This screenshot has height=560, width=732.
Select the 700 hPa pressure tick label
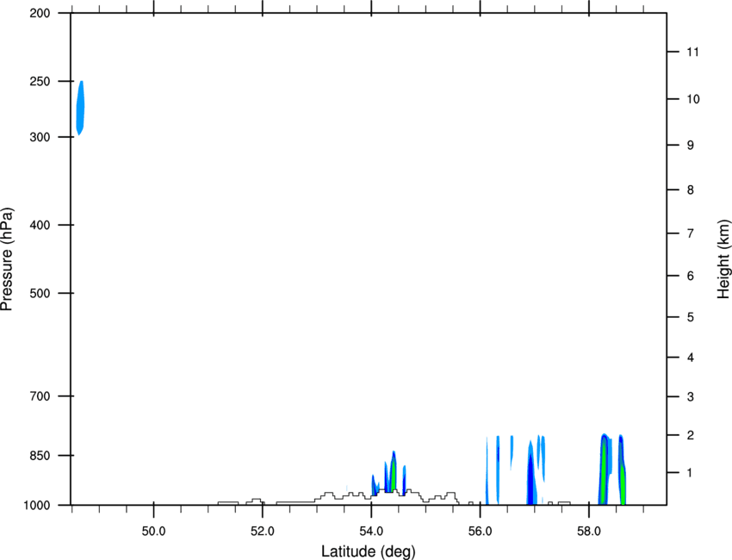tap(40, 396)
